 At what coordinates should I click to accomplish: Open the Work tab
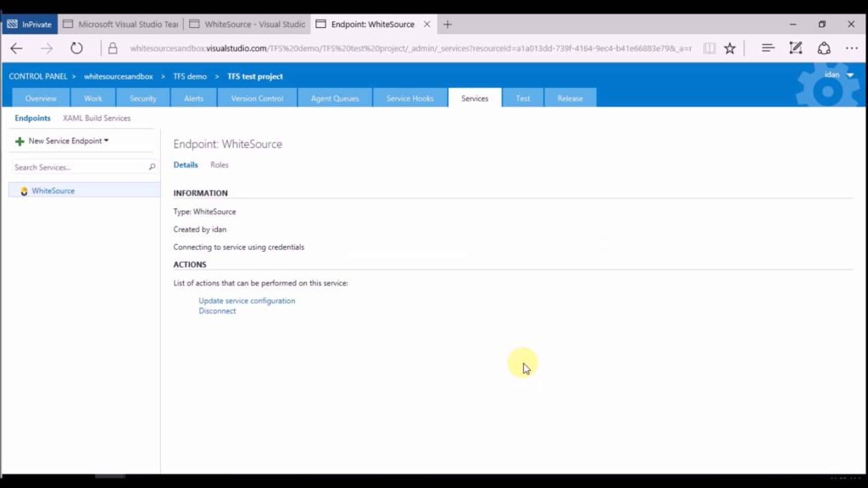click(x=93, y=98)
